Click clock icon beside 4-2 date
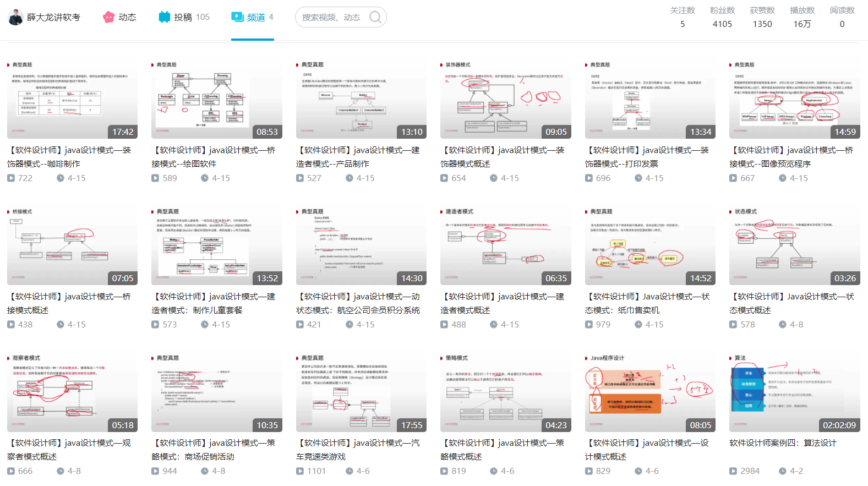 click(x=783, y=471)
